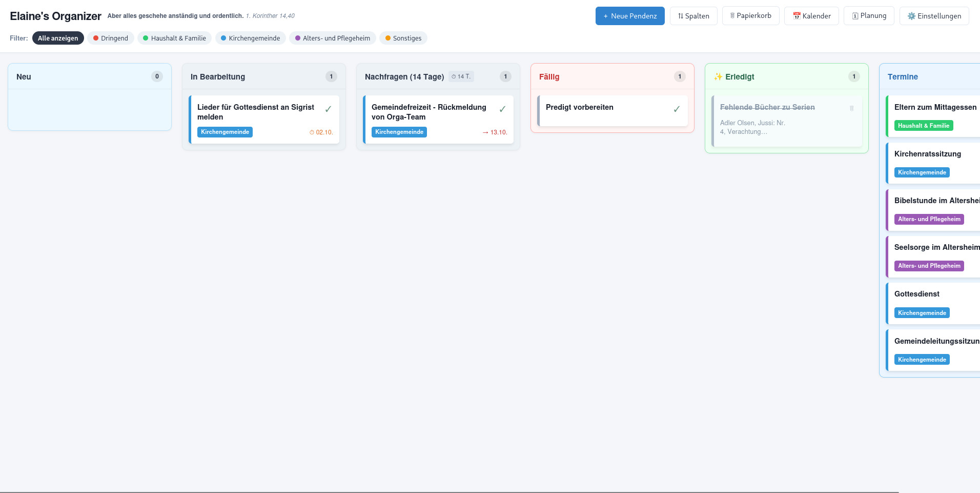Click Kirchengemeinde tag on Lieder card

click(x=225, y=132)
